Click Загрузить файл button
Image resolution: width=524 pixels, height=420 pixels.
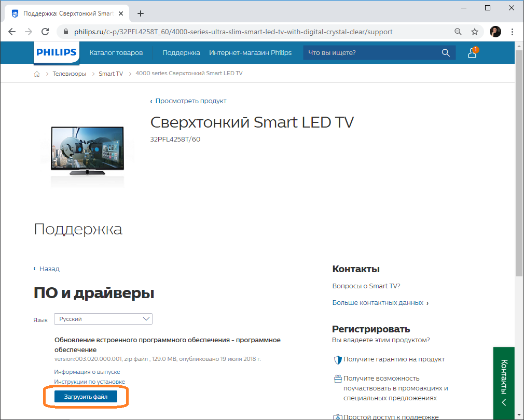[x=86, y=397]
